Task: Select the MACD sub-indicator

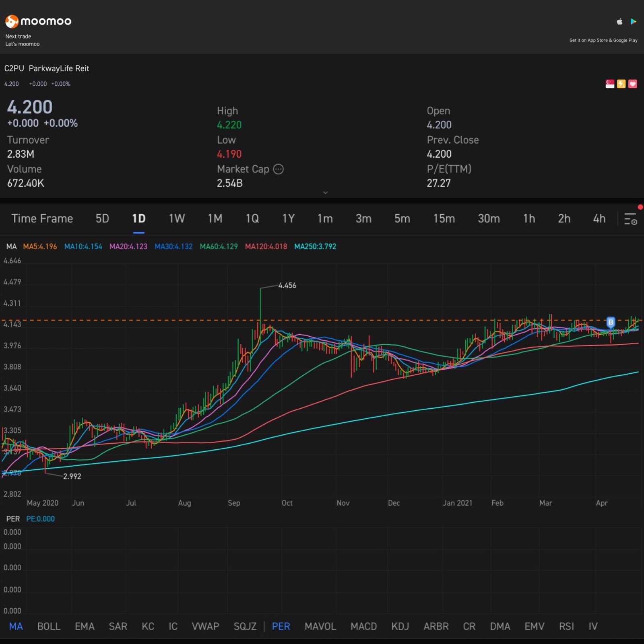Action: pyautogui.click(x=363, y=626)
